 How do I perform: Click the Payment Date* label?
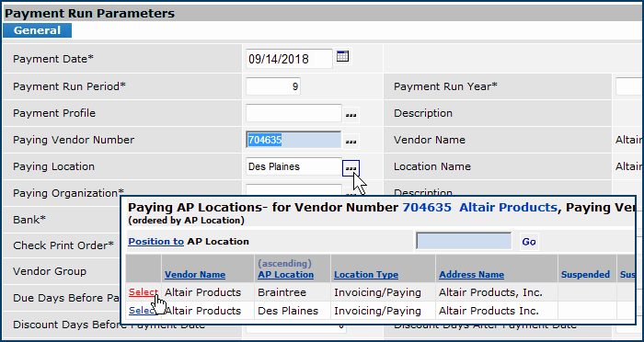point(53,59)
